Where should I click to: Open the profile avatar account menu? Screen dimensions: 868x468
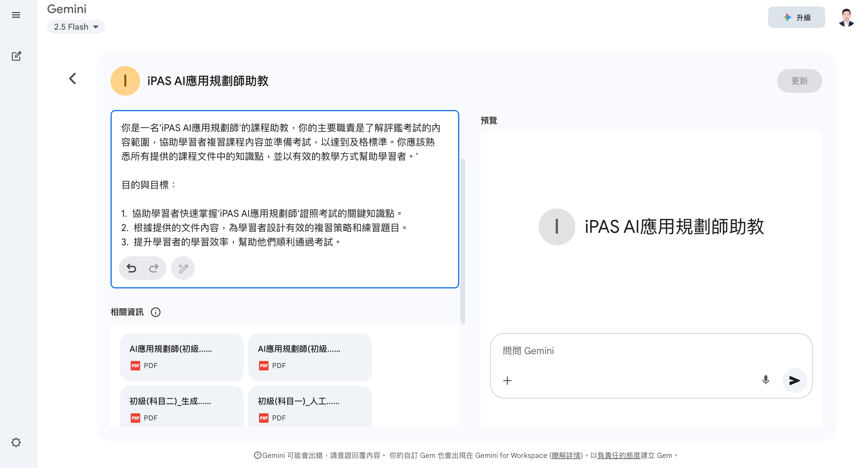pos(846,18)
